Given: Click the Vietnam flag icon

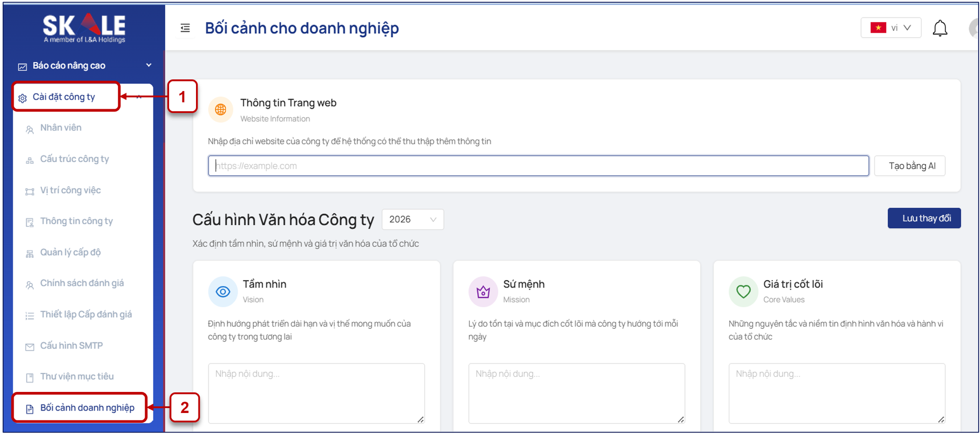Looking at the screenshot, I should [878, 27].
